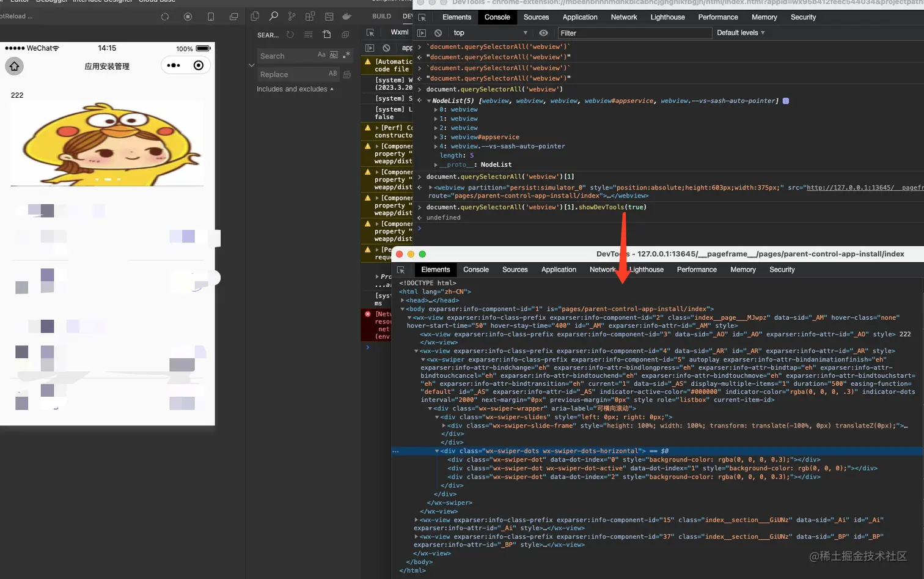Toggle live expression eye icon in console
Screen dimensions: 924x579
544,33
